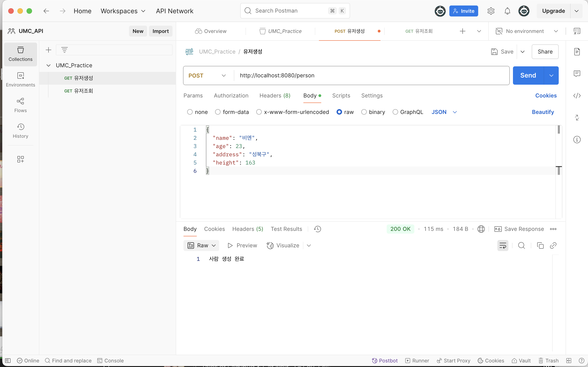Image resolution: width=588 pixels, height=367 pixels.
Task: Select the binary body type
Action: click(364, 112)
